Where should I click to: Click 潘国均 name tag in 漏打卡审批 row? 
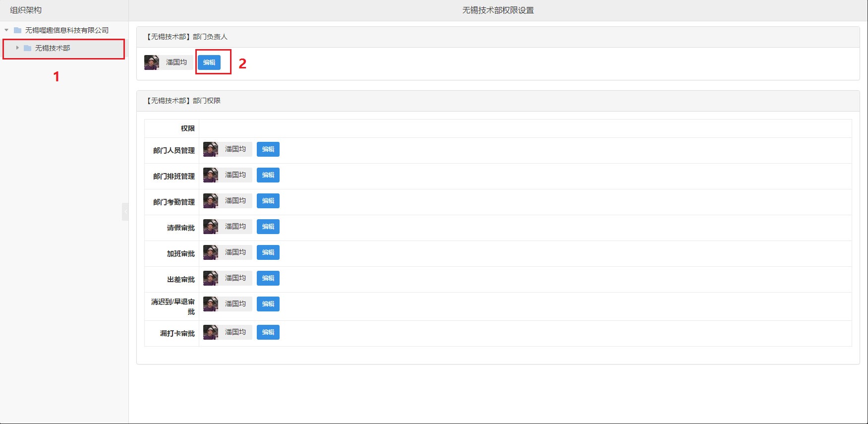coord(235,332)
